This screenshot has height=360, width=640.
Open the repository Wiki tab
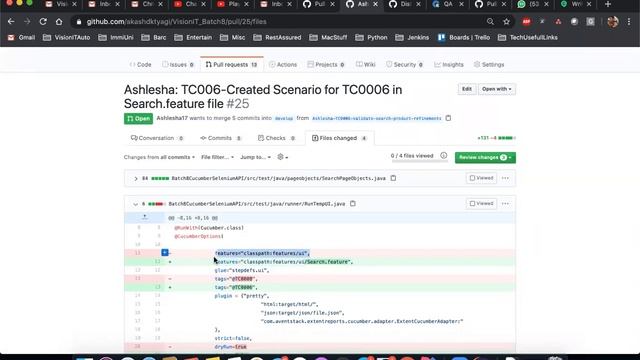point(365,64)
